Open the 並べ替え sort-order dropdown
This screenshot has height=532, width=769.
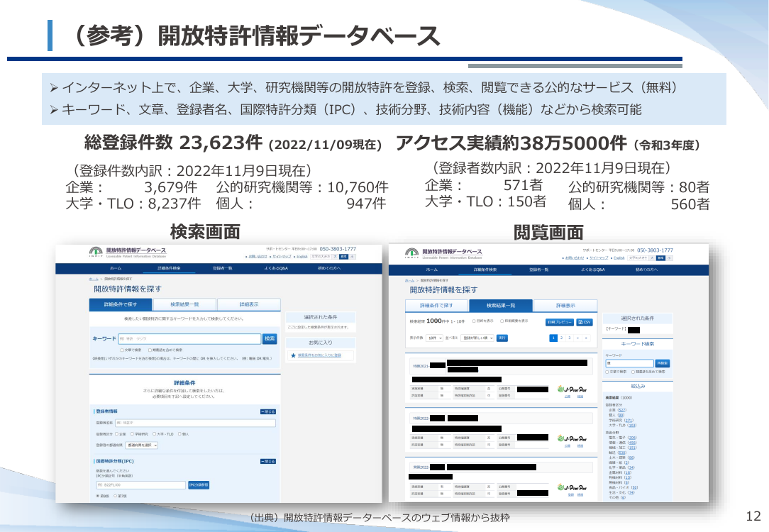click(477, 338)
